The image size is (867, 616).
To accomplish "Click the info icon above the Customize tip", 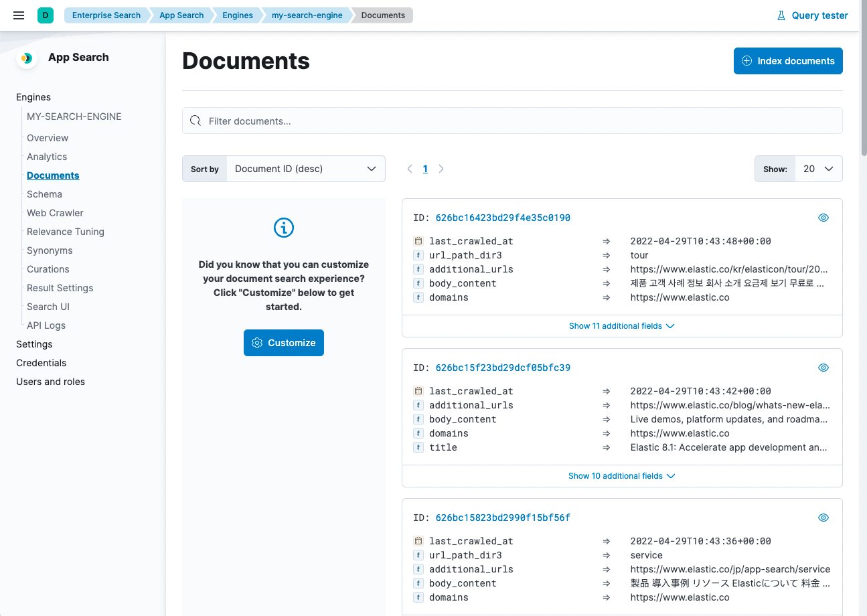I will click(x=283, y=228).
